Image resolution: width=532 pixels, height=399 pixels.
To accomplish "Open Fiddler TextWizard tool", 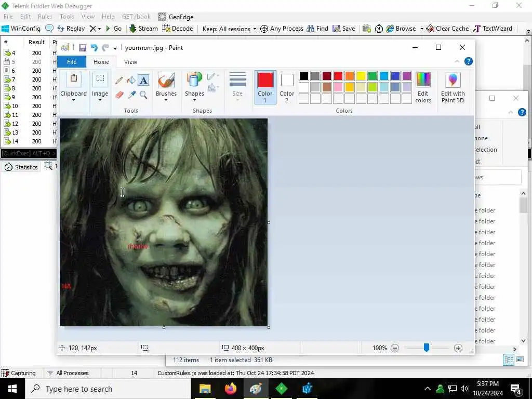I will coord(493,29).
